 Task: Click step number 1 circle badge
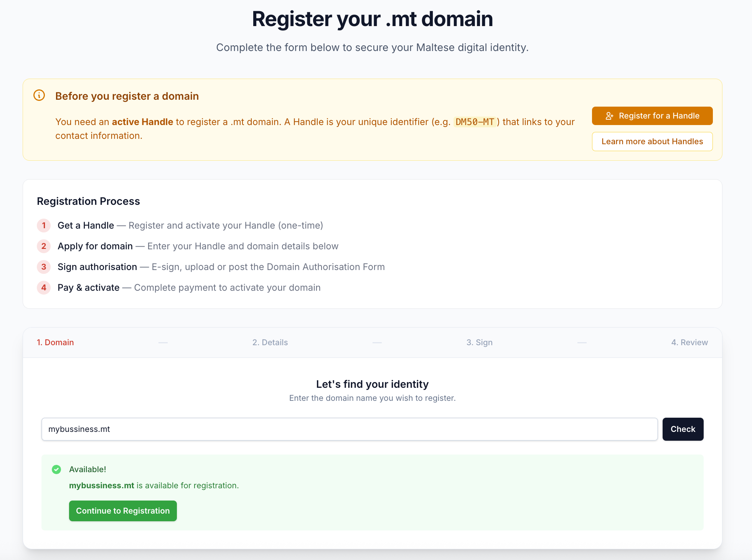point(44,226)
